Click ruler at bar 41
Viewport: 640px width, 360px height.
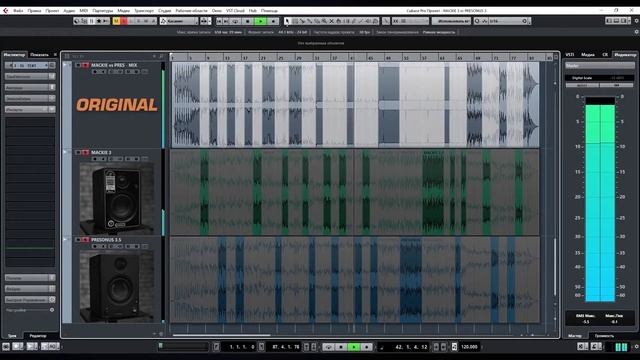[x=352, y=58]
